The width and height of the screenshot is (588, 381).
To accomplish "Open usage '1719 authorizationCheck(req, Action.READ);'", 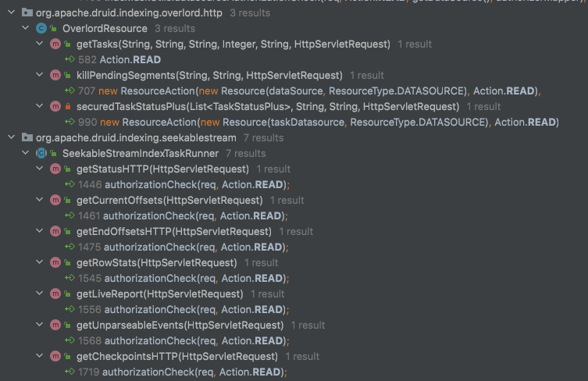I will click(x=294, y=372).
